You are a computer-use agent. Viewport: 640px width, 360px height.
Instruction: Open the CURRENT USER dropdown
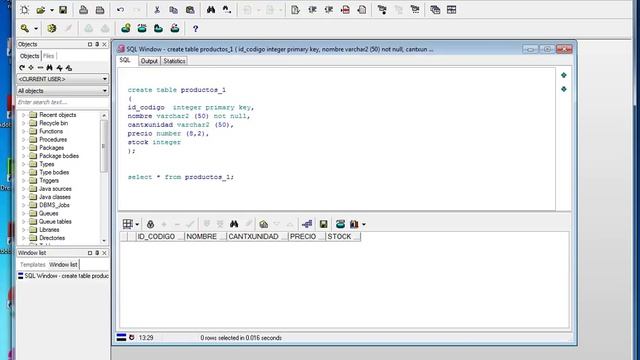(x=62, y=79)
